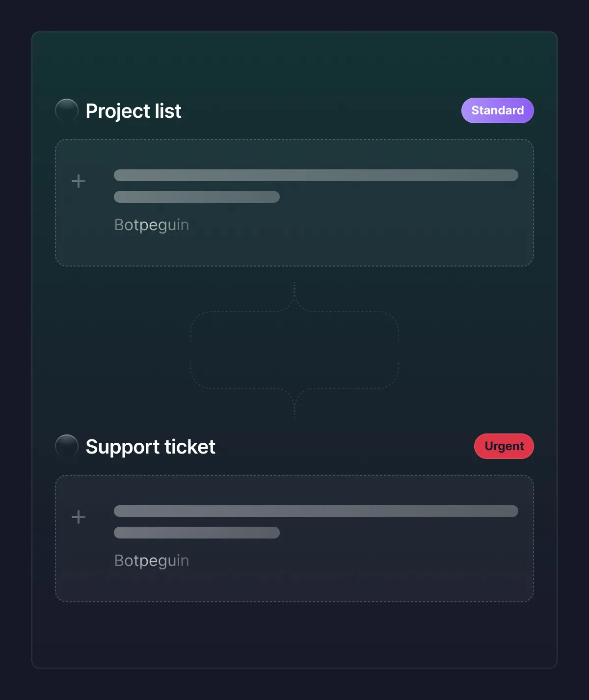Screen dimensions: 589x700
Task: Click Botpeguin text in Support ticket card
Action: [x=151, y=561]
